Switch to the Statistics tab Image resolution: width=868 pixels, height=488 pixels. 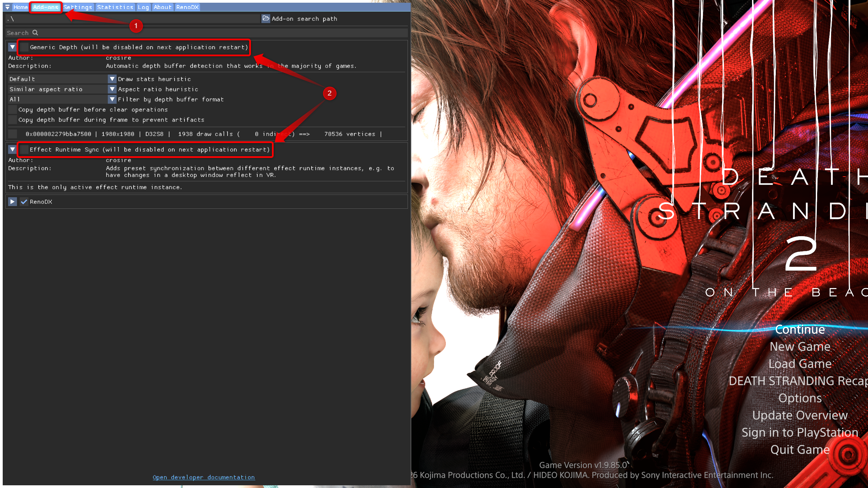[x=115, y=7]
